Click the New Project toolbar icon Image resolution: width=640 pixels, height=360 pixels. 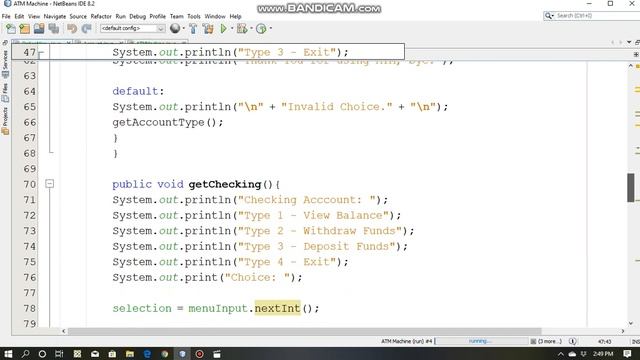(24, 29)
